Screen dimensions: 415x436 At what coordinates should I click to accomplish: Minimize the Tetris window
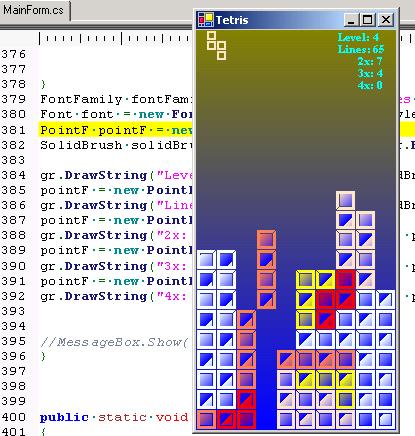(351, 20)
